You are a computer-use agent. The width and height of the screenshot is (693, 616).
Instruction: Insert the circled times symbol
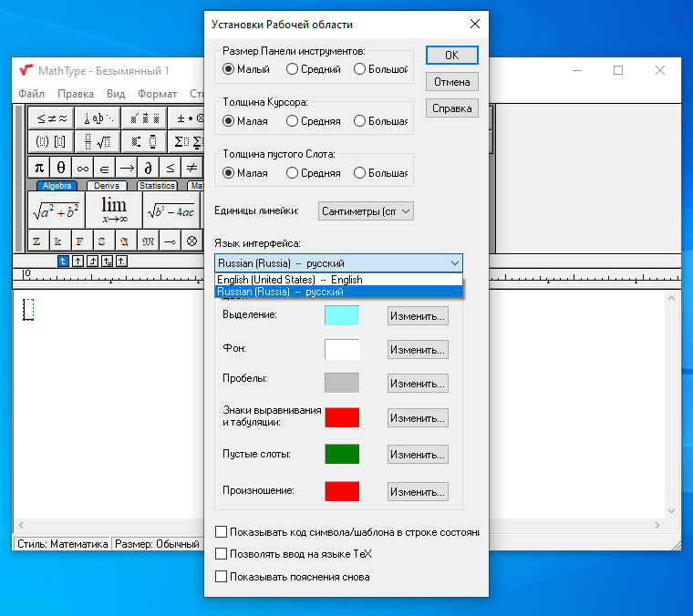click(x=191, y=241)
